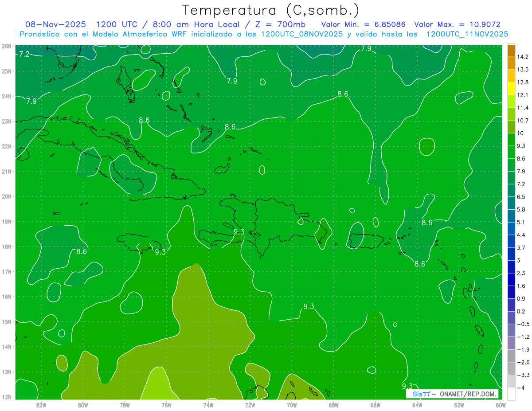The height and width of the screenshot is (411, 532).
Task: Click the '5.8' value on the color bar
Action: pyautogui.click(x=521, y=210)
